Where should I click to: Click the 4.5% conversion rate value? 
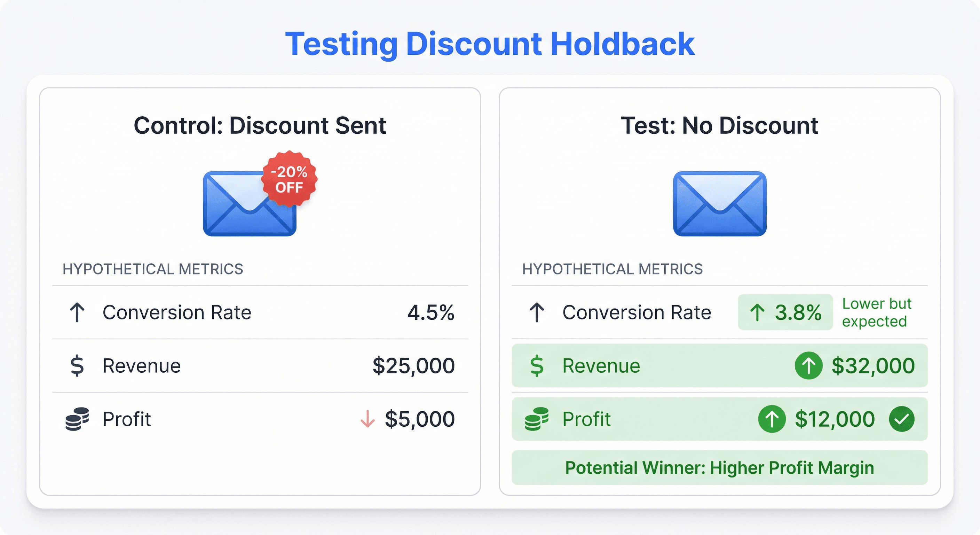pos(431,312)
